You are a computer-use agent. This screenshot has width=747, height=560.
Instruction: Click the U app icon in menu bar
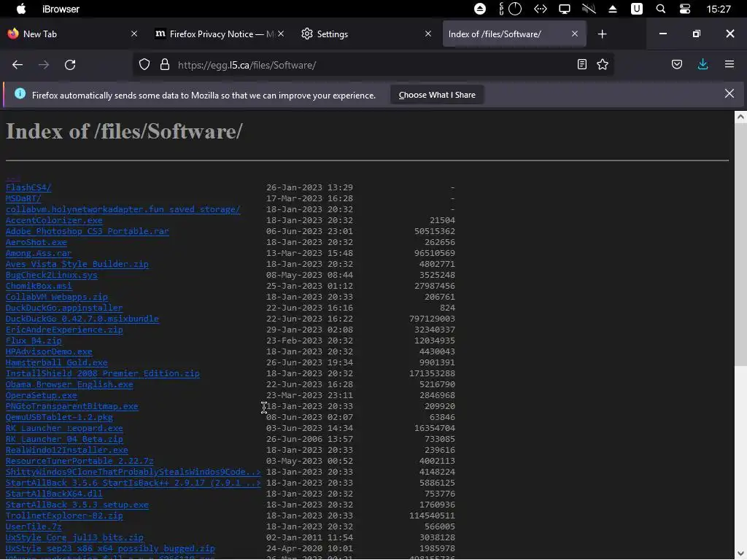(636, 9)
